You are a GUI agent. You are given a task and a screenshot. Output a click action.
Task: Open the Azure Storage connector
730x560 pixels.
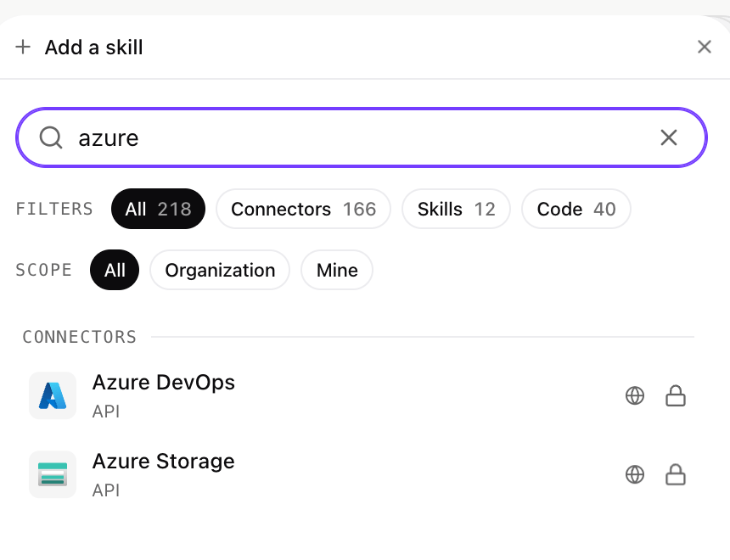point(358,475)
